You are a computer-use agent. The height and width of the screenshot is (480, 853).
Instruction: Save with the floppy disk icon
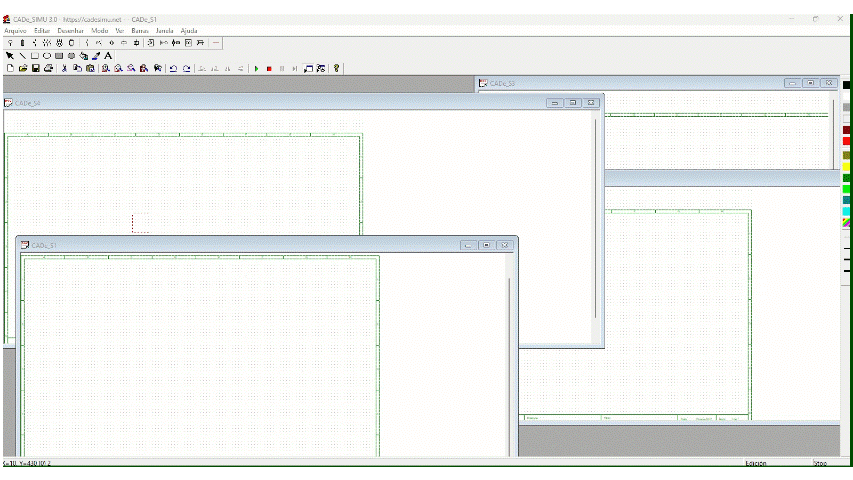point(36,69)
